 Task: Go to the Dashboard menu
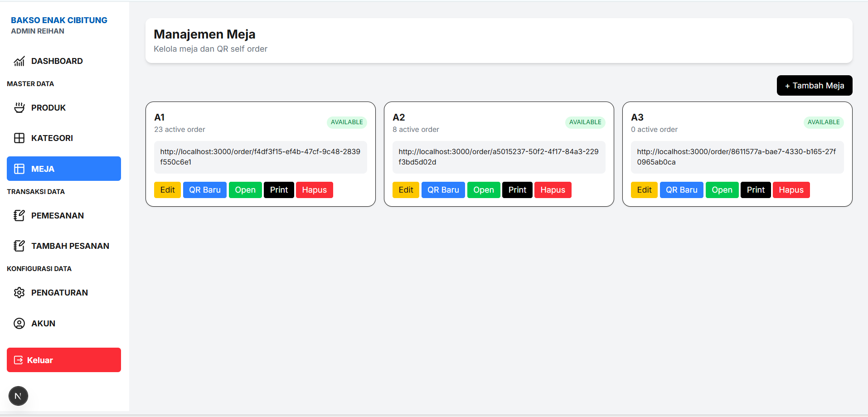tap(64, 61)
